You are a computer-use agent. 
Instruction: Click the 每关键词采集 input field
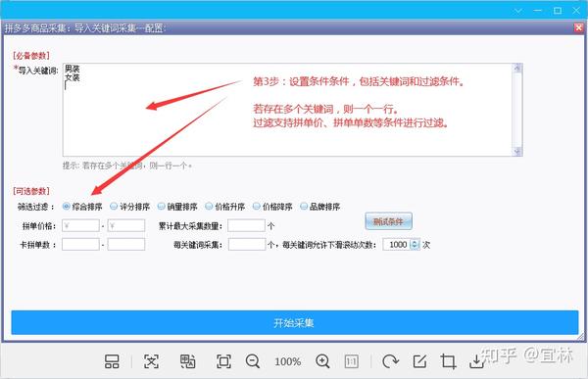tap(247, 245)
